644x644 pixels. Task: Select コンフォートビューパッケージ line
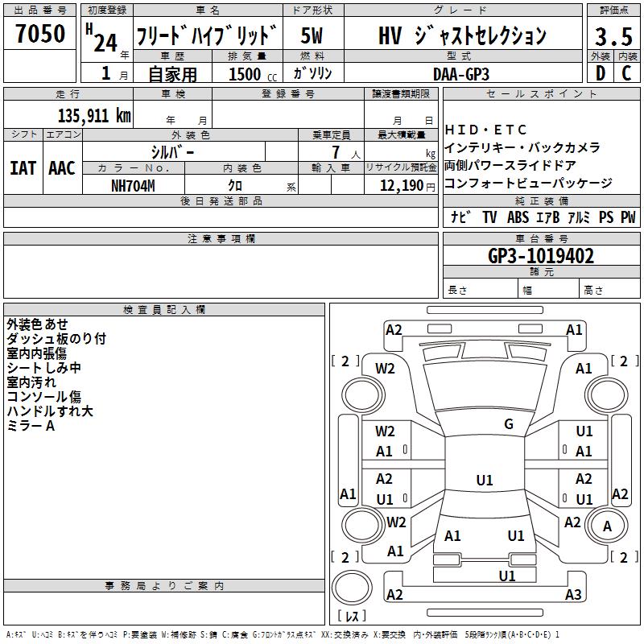[529, 183]
